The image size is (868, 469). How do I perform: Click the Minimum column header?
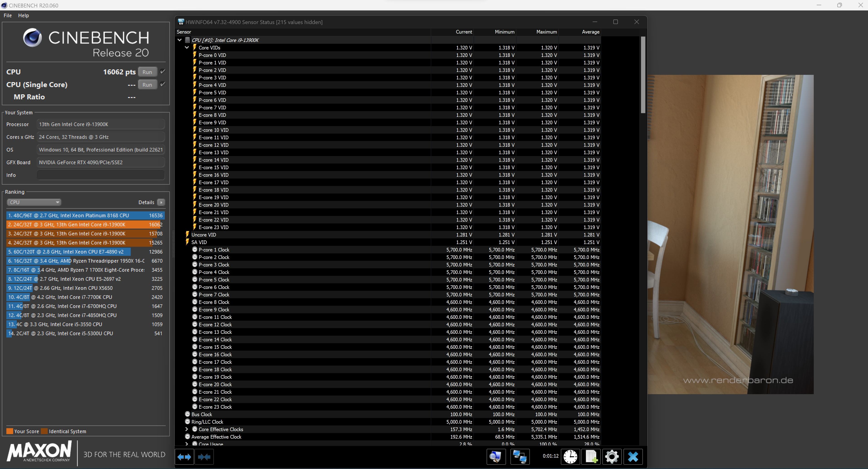(x=495, y=32)
